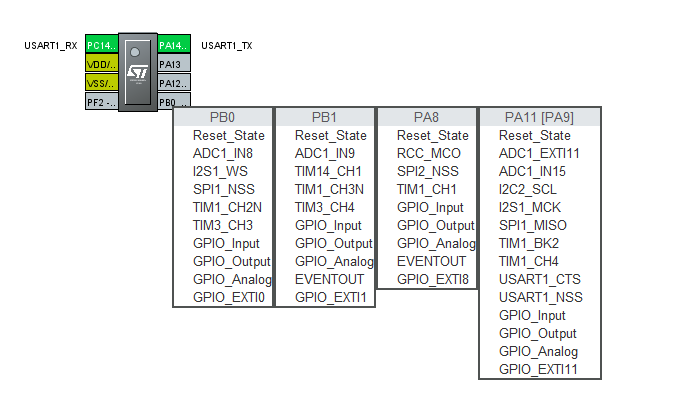The height and width of the screenshot is (408, 675).
Task: Click the USART1_RX pin label
Action: pos(51,46)
